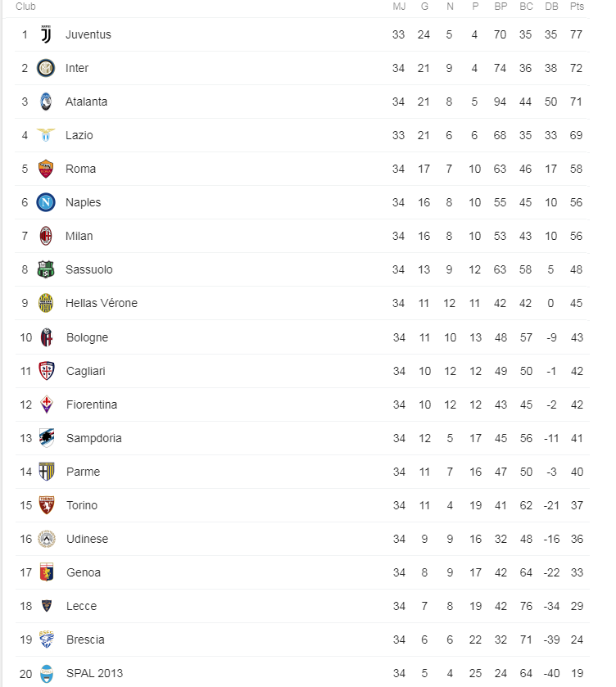The image size is (616, 687).
Task: Select the Parme team row name
Action: coord(84,472)
